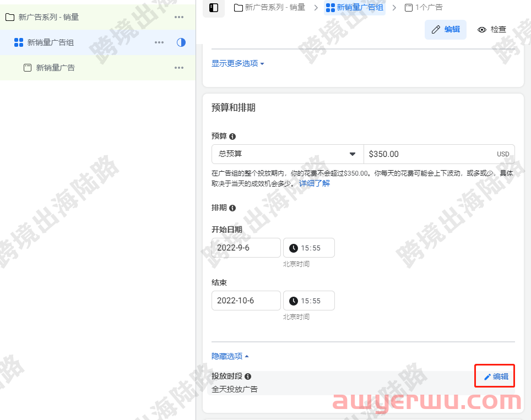Click the folder icon of 新广告系列 - 销量 in sidebar
The width and height of the screenshot is (531, 420).
coord(10,17)
